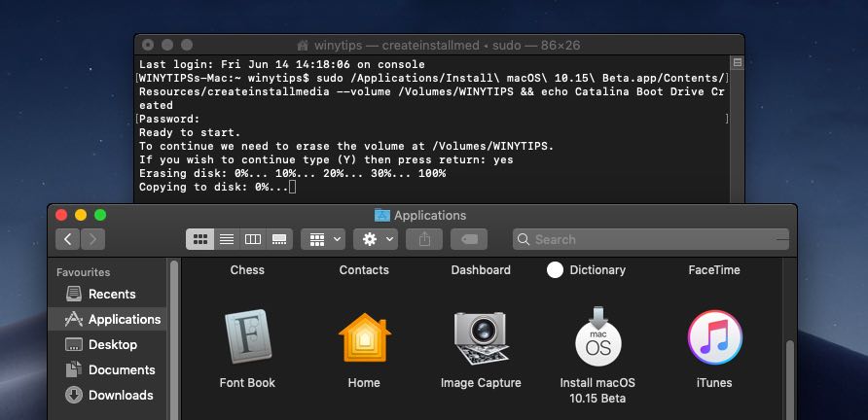Select the Image Capture app icon

click(481, 337)
